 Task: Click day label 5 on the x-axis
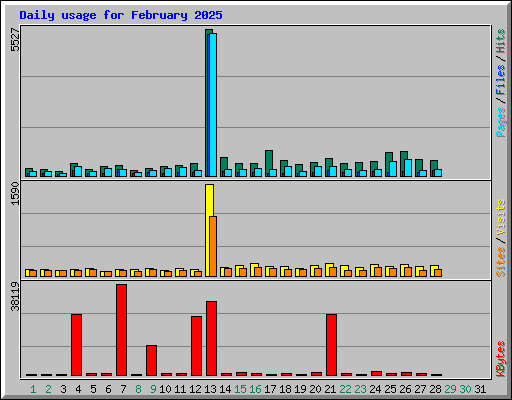pos(93,389)
